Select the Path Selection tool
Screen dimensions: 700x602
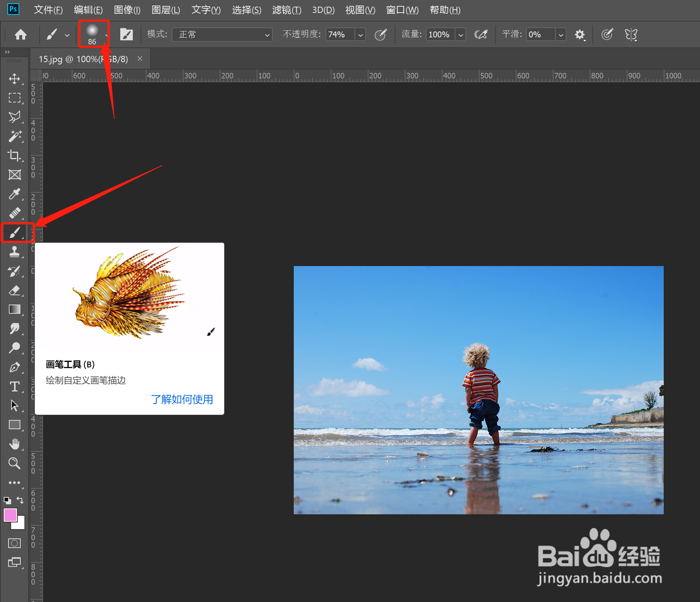click(14, 406)
